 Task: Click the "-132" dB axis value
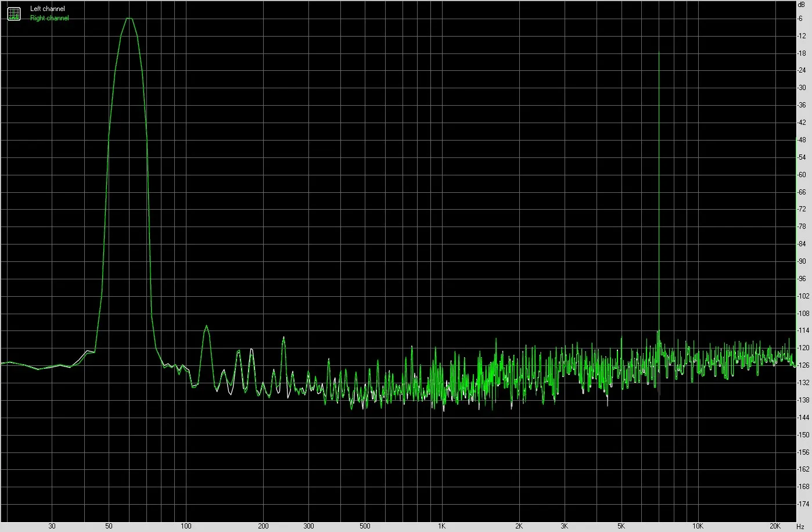coord(803,383)
